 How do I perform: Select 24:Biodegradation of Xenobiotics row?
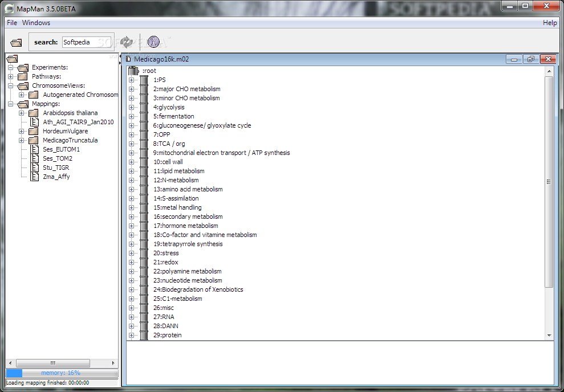click(198, 289)
